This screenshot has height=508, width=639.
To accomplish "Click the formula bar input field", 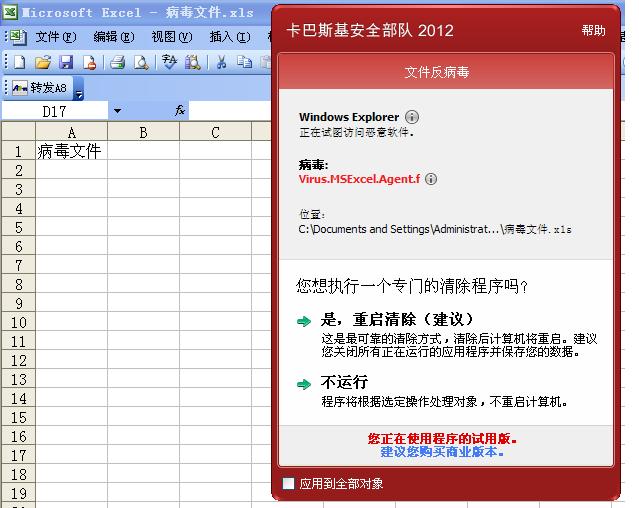I will point(230,110).
